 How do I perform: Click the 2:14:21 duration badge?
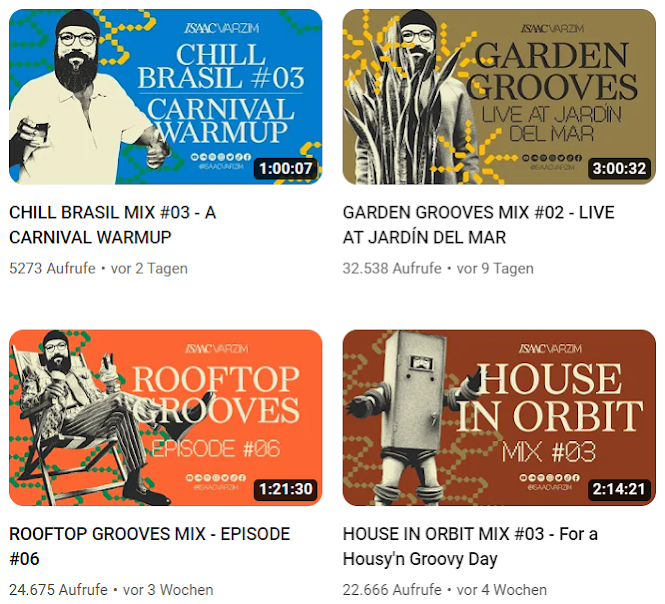pyautogui.click(x=619, y=489)
